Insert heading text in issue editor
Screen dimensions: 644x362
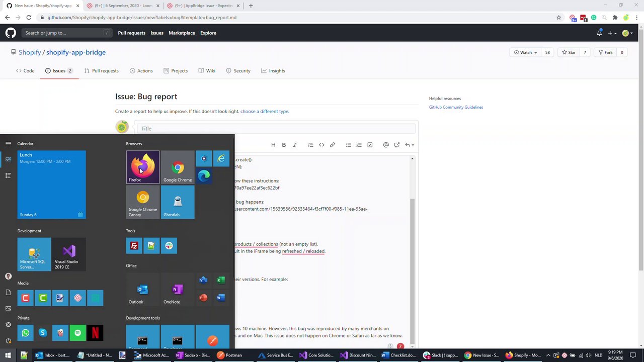tap(273, 145)
